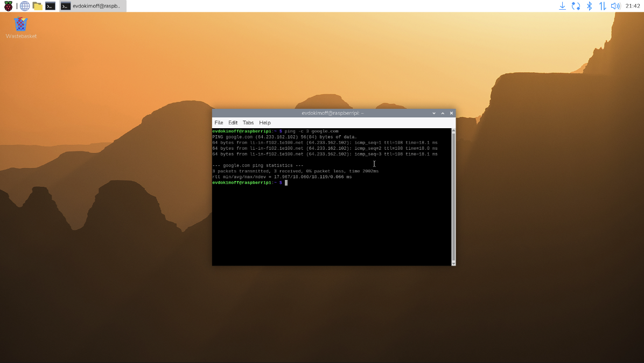The width and height of the screenshot is (644, 363).
Task: Close the terminal window
Action: [451, 113]
